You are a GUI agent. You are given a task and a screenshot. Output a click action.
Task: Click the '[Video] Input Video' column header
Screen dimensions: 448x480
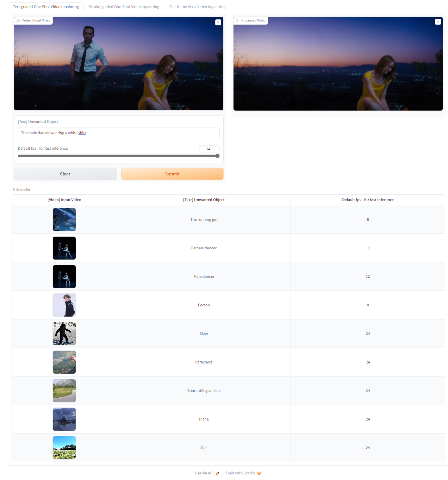click(64, 200)
